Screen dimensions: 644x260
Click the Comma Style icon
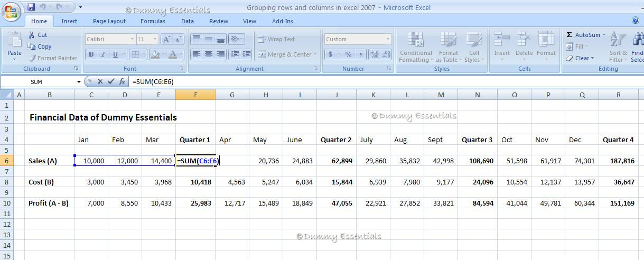(360, 54)
